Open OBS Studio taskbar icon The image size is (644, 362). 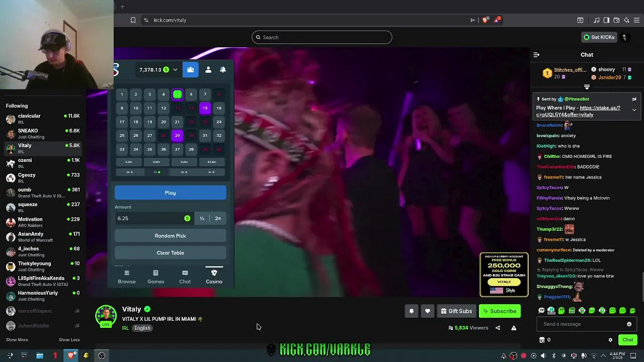102,355
